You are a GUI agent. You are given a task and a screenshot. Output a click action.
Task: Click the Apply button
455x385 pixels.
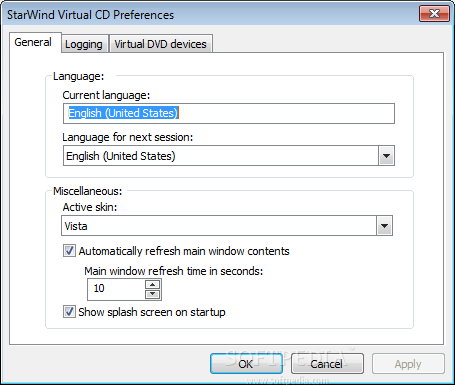[408, 364]
